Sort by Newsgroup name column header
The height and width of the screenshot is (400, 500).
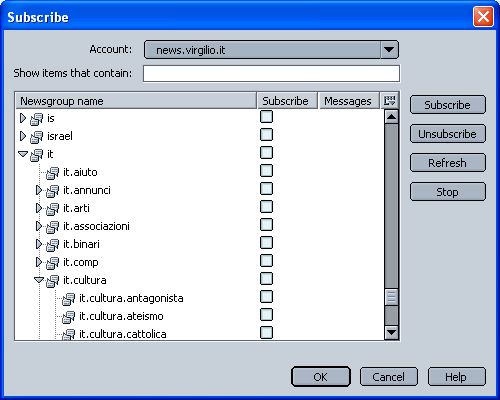pos(136,101)
